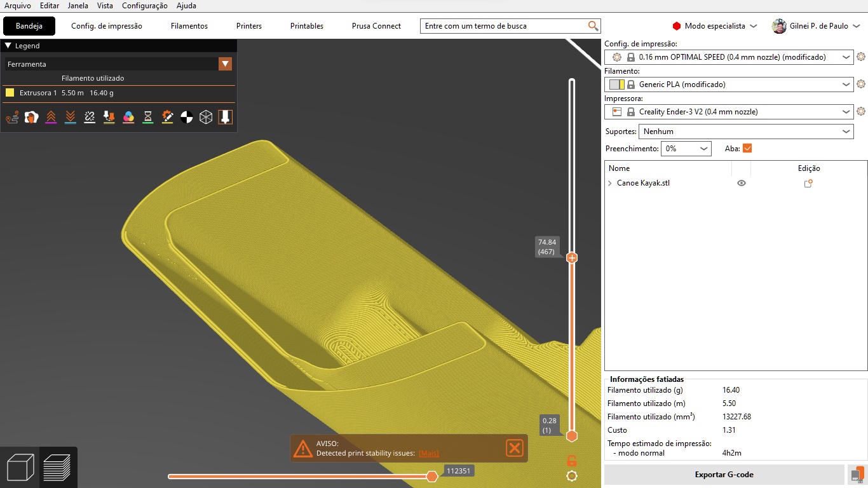Click horizontal moves slider thumb 112351
Viewport: 868px width, 488px height.
tap(432, 477)
